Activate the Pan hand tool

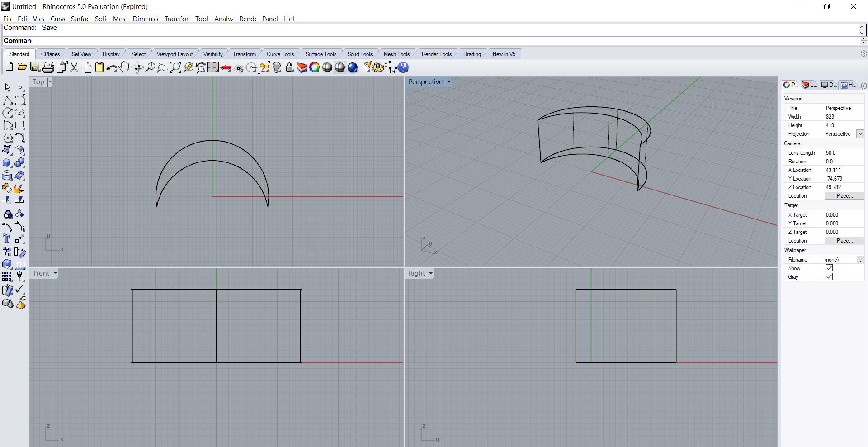(x=124, y=67)
